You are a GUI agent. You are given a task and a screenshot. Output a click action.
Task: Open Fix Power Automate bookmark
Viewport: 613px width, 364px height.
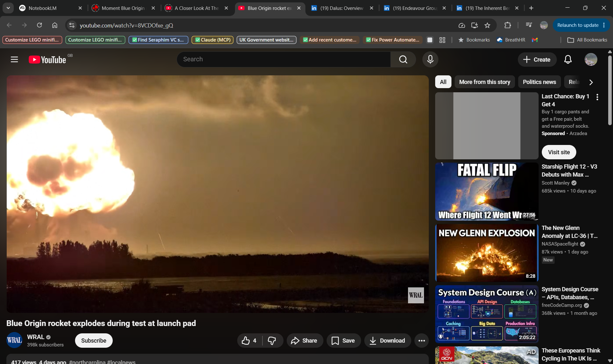point(393,40)
